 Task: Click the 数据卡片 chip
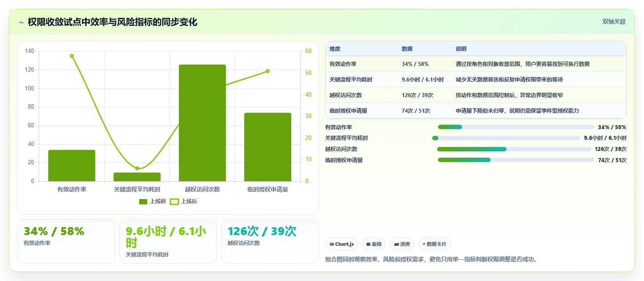click(x=434, y=244)
